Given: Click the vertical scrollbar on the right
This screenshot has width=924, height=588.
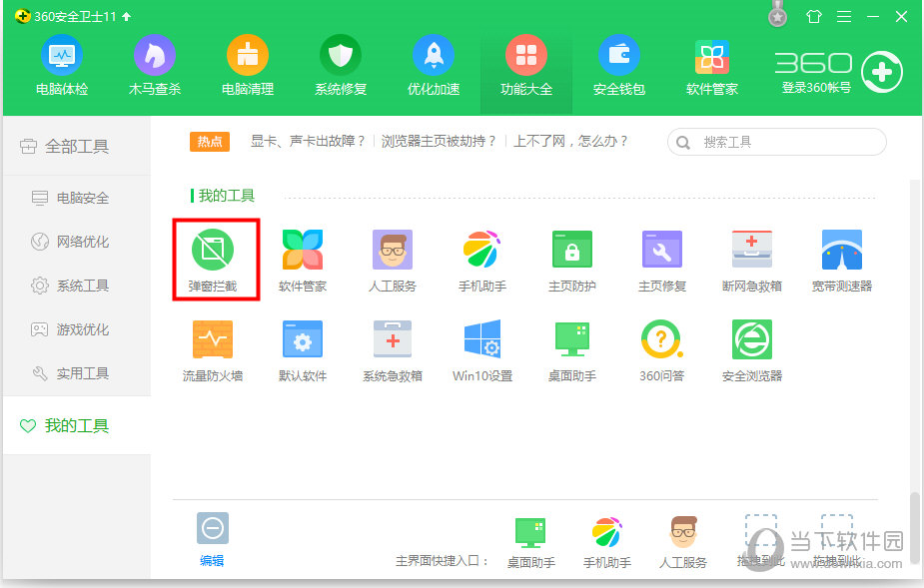Looking at the screenshot, I should 914,527.
